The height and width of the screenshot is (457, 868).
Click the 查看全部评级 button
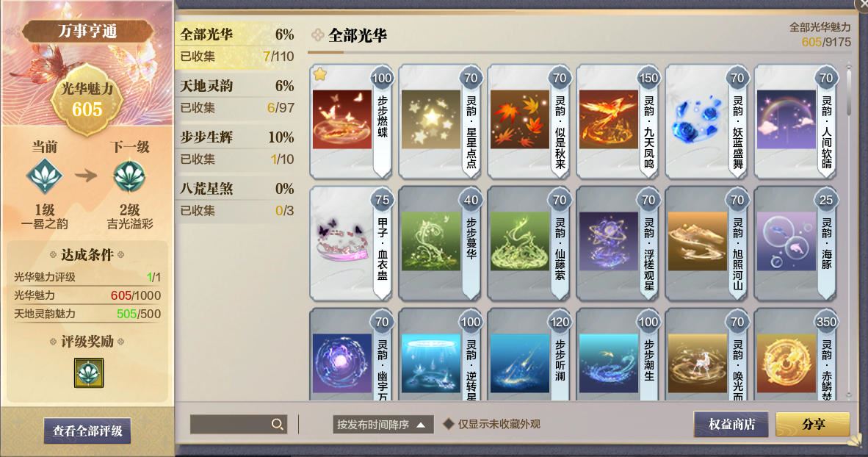(x=87, y=431)
